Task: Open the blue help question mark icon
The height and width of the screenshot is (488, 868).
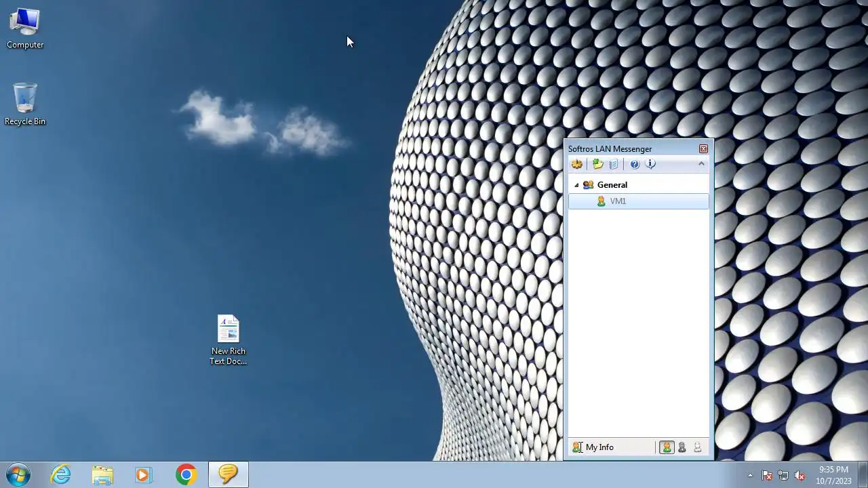Action: tap(635, 164)
